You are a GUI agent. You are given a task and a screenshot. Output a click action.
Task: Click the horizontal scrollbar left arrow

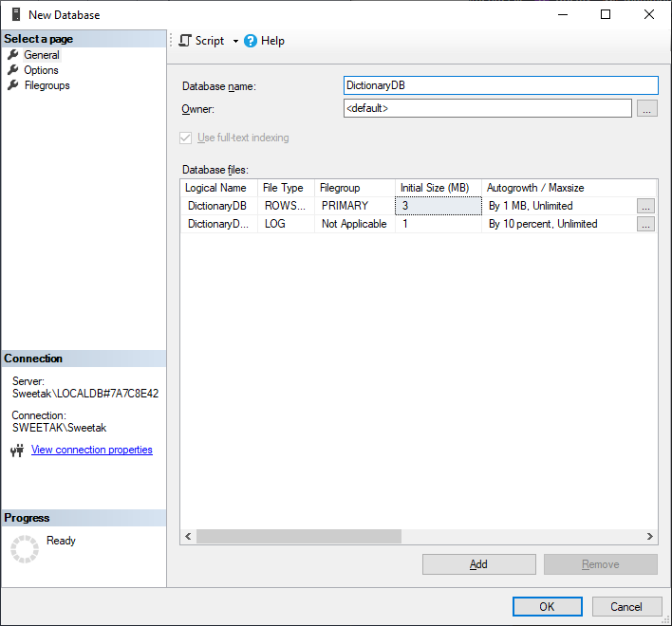tap(188, 536)
